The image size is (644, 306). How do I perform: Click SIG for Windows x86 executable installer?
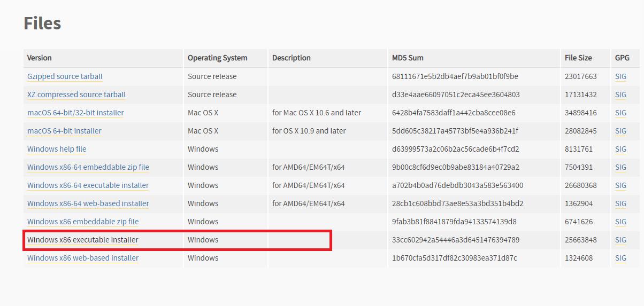pos(620,240)
